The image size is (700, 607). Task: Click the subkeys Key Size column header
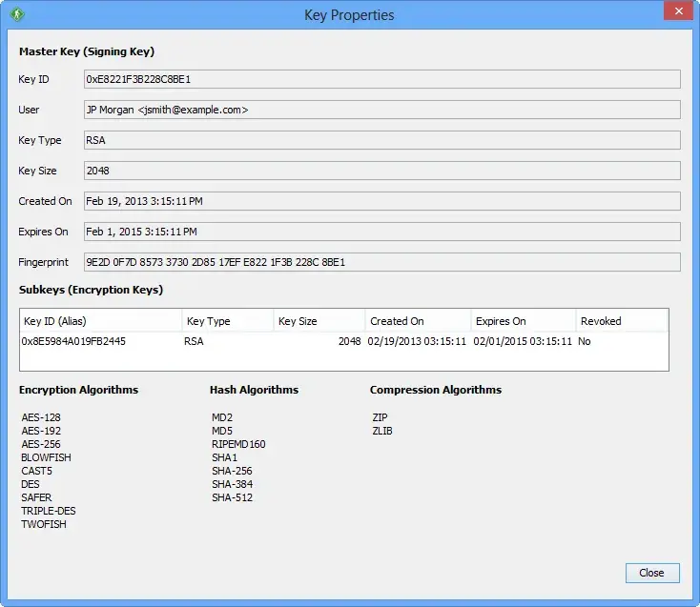coord(319,321)
